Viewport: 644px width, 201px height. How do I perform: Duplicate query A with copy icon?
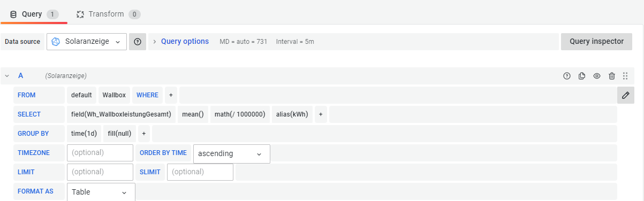pos(582,76)
